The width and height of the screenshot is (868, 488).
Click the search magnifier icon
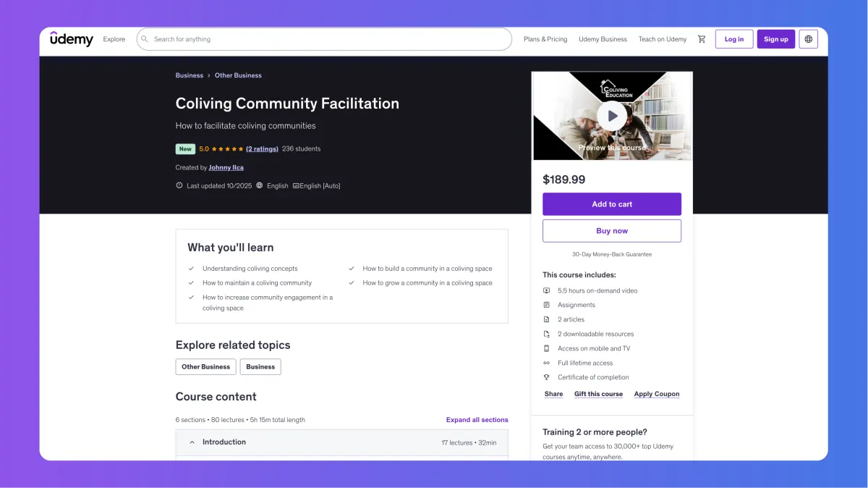145,39
